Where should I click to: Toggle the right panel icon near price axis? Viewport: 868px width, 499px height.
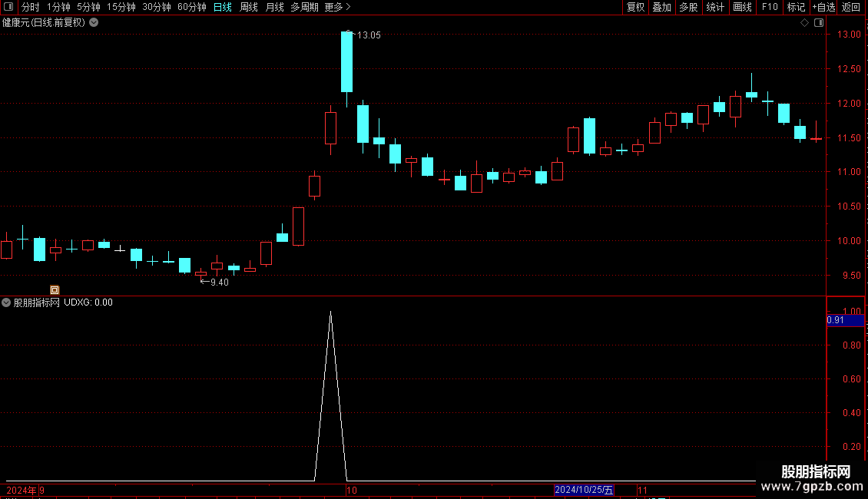pyautogui.click(x=819, y=23)
